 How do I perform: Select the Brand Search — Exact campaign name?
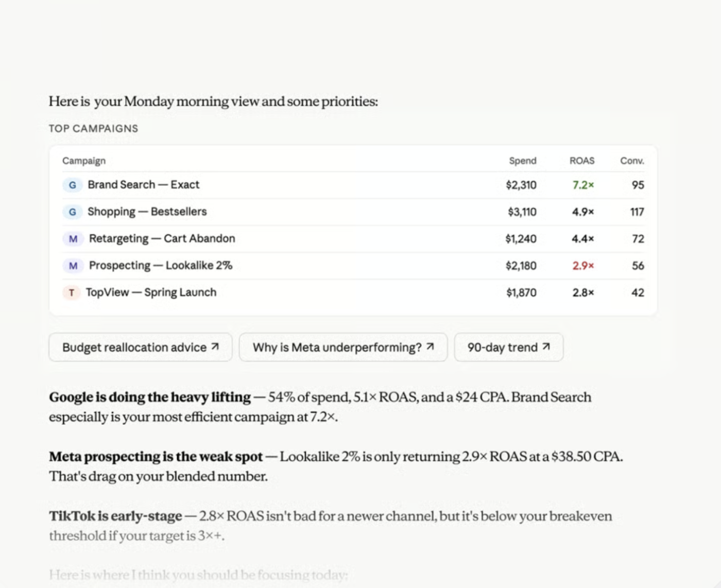pyautogui.click(x=143, y=185)
